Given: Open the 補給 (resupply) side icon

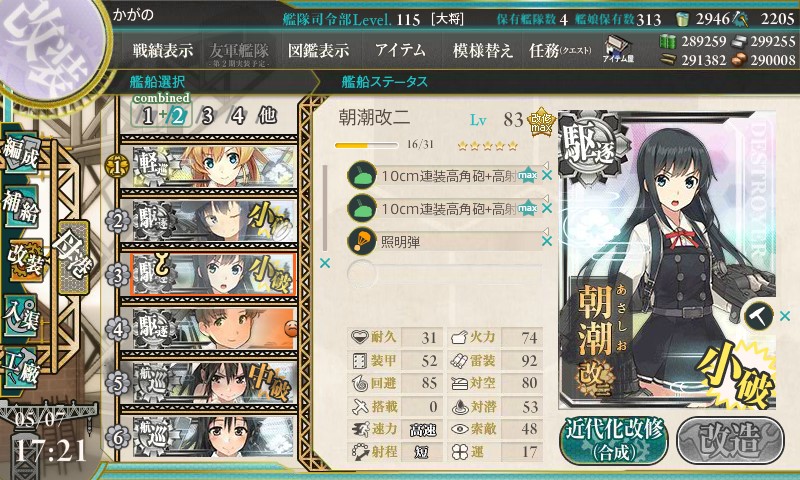Looking at the screenshot, I should point(20,208).
